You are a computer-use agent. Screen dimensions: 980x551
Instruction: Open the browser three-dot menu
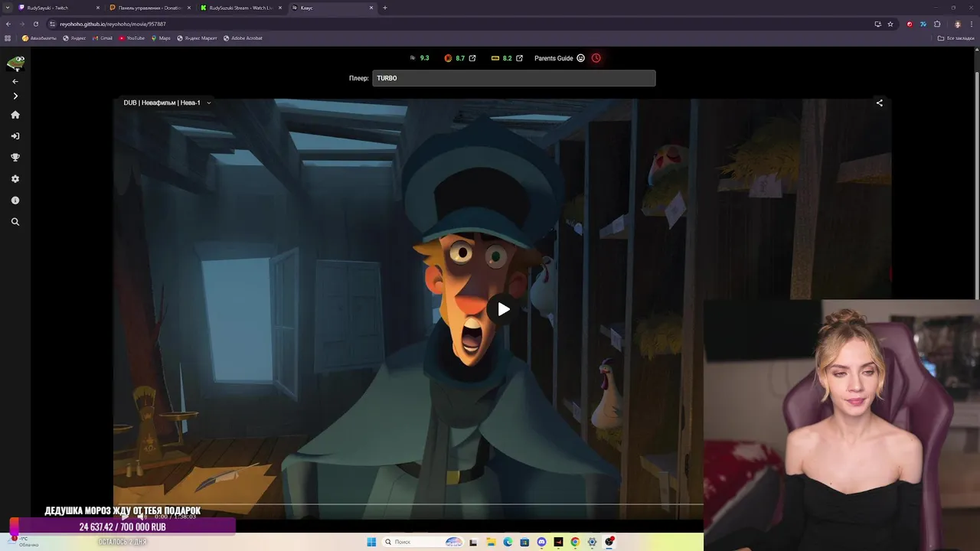click(x=972, y=24)
